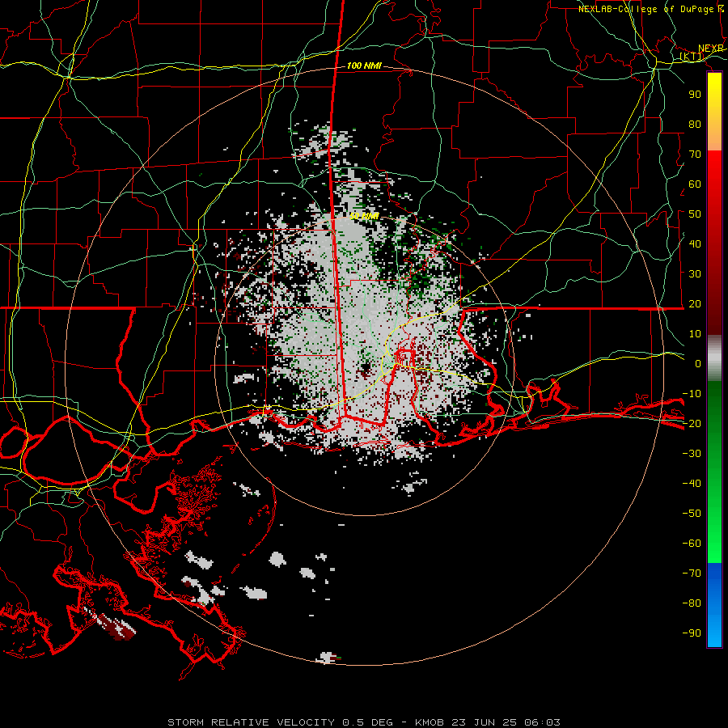Screen dimensions: 728x728
Task: Pick the blue segment of the color bar
Action: pyautogui.click(x=714, y=604)
